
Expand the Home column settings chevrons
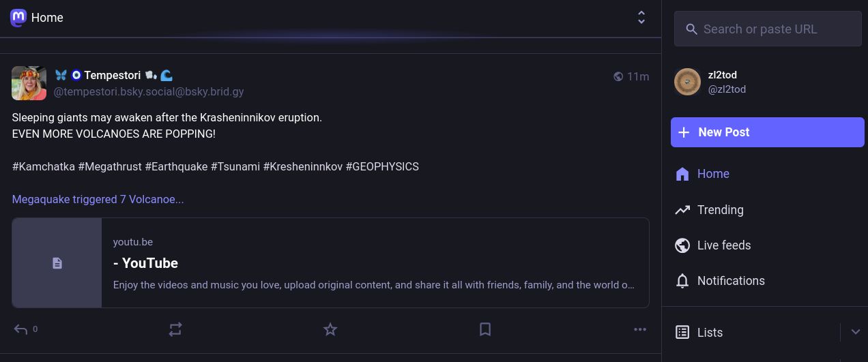click(x=641, y=18)
